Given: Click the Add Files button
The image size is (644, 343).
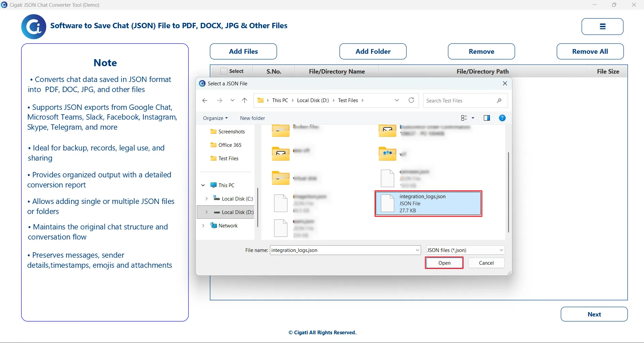Looking at the screenshot, I should click(x=243, y=51).
